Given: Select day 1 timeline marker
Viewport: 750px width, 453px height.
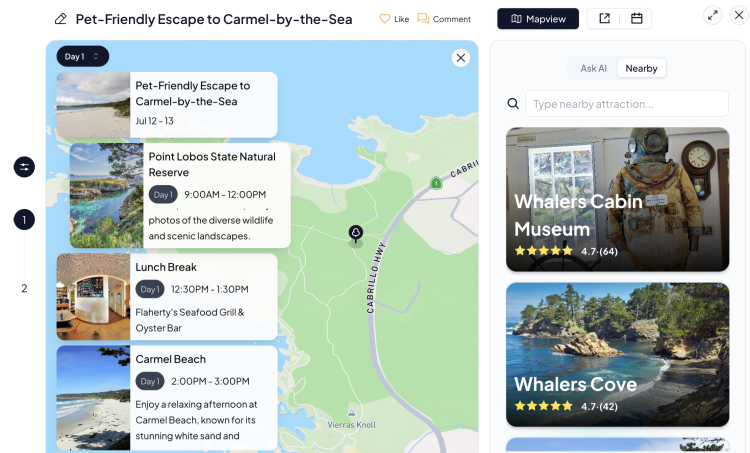Looking at the screenshot, I should pos(24,220).
